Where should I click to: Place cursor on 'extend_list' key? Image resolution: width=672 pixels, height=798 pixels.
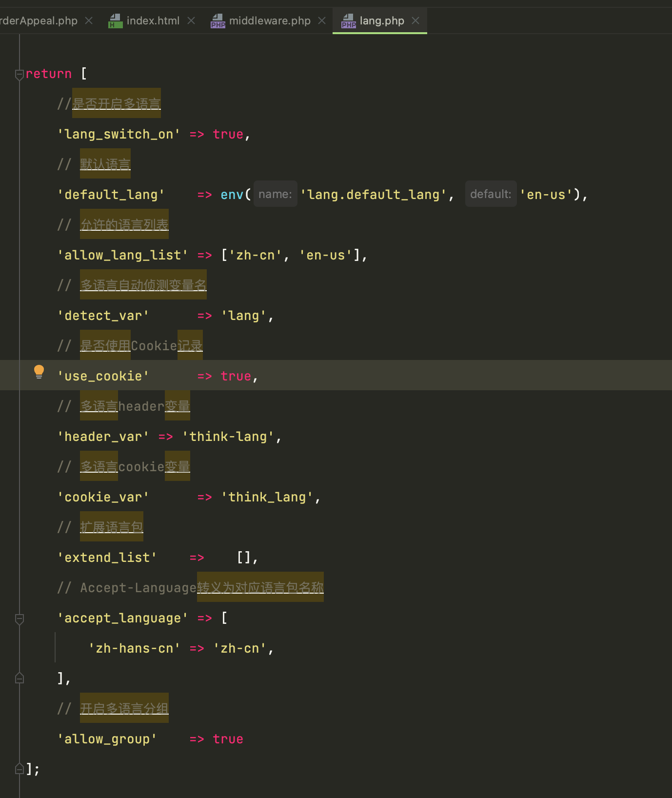pyautogui.click(x=107, y=558)
